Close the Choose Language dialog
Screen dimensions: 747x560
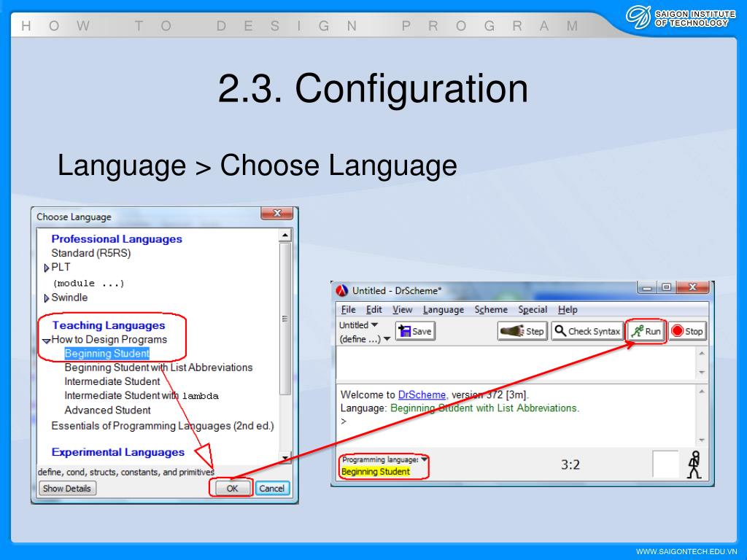(x=276, y=214)
